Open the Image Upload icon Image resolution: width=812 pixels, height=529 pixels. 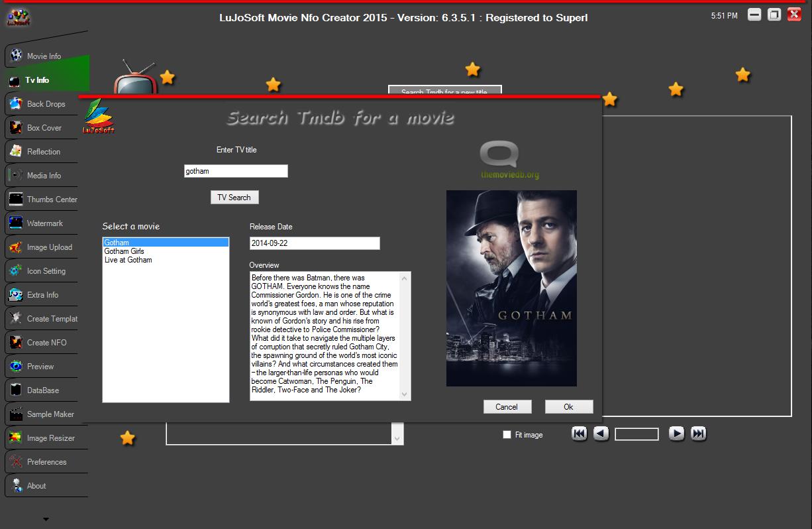tap(16, 247)
